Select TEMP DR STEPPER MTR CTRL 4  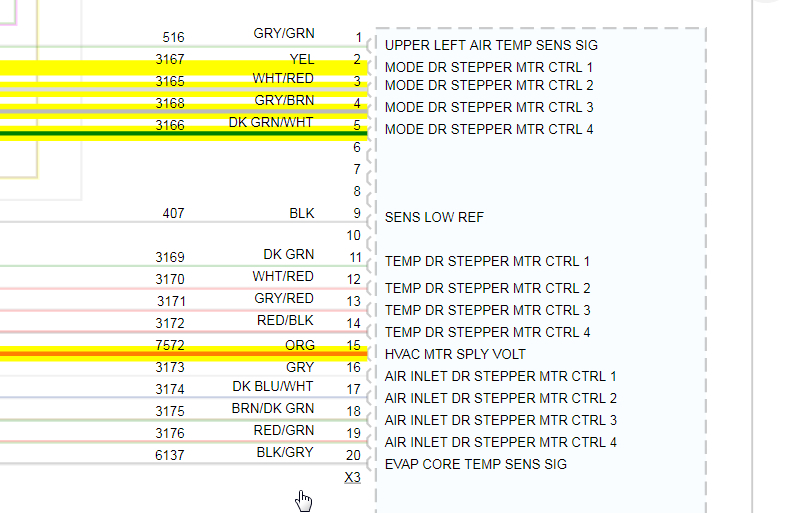(488, 333)
